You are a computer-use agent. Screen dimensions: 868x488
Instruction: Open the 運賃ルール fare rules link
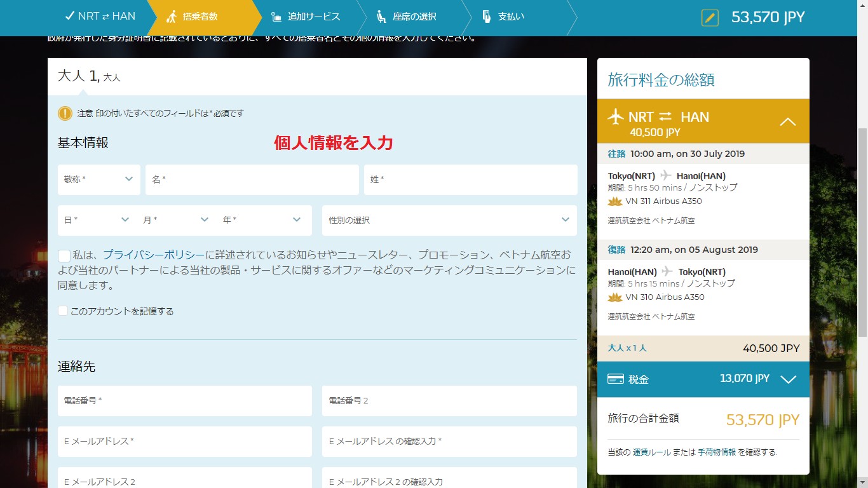coord(652,452)
